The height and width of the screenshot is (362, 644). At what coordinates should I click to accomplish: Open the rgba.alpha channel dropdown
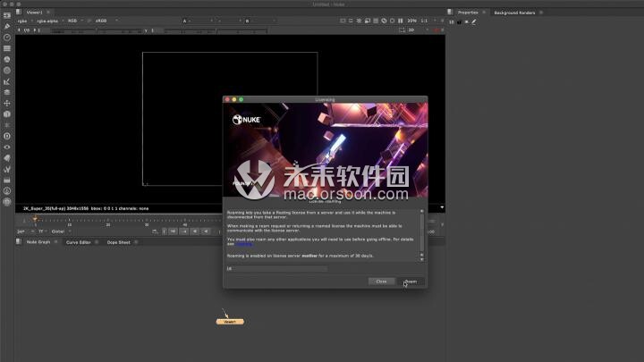pyautogui.click(x=50, y=21)
